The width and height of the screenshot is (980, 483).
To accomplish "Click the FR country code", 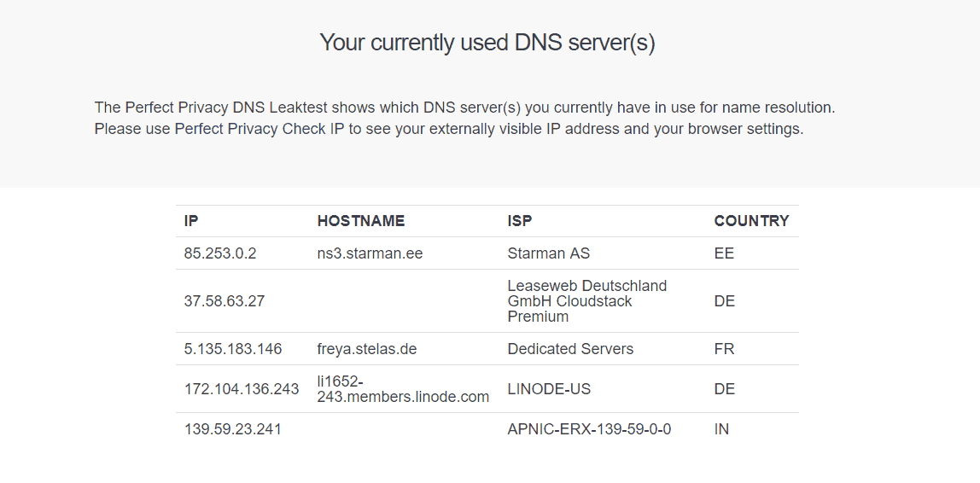I will 724,349.
